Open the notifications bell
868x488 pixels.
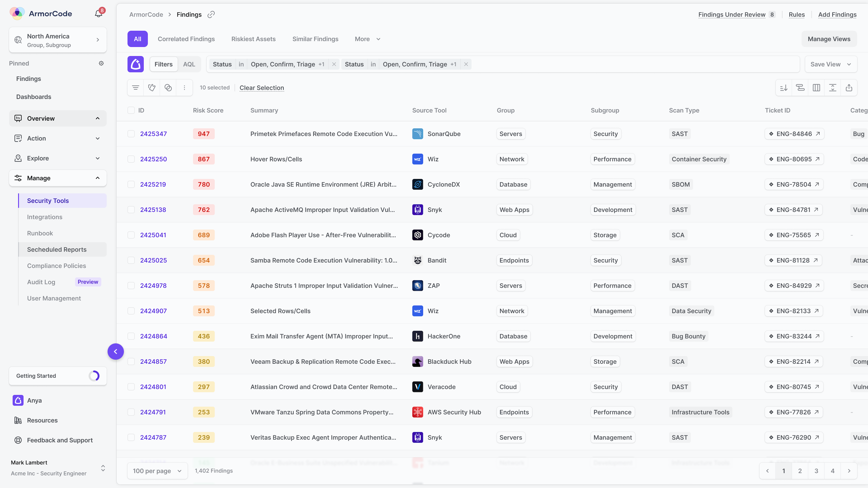pyautogui.click(x=98, y=13)
